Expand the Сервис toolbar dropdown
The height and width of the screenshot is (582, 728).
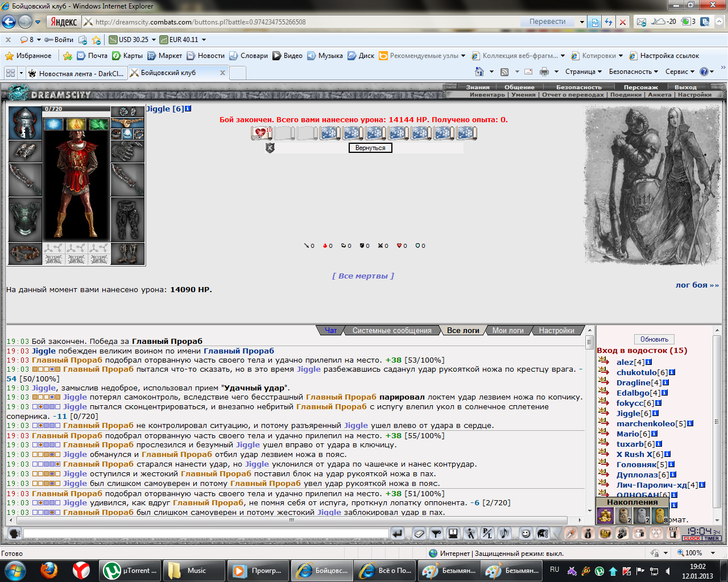click(680, 72)
